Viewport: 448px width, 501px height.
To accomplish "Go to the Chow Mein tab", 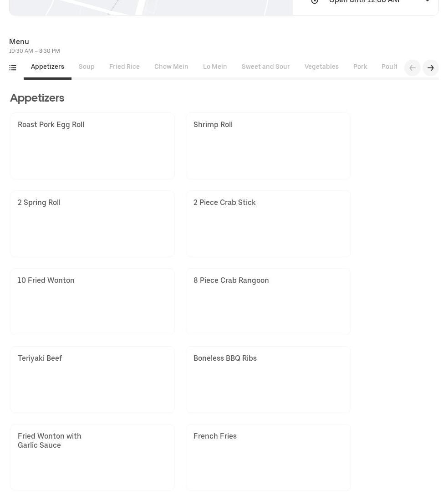I will (x=171, y=67).
